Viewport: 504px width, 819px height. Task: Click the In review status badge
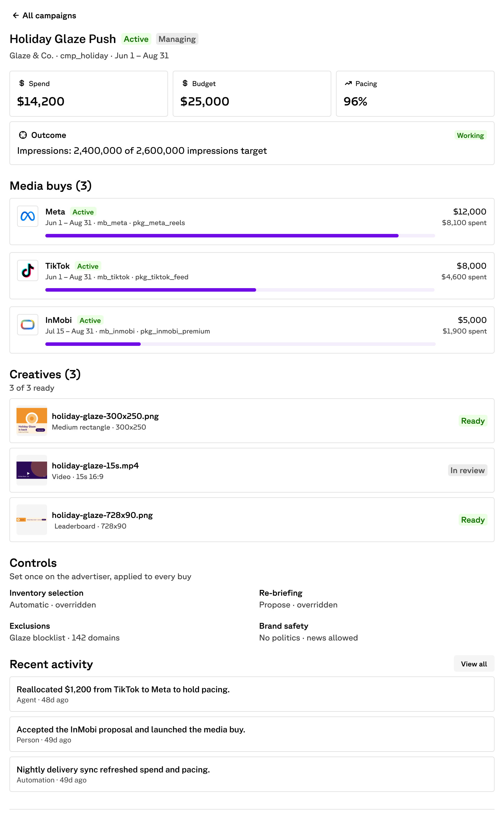click(x=467, y=470)
